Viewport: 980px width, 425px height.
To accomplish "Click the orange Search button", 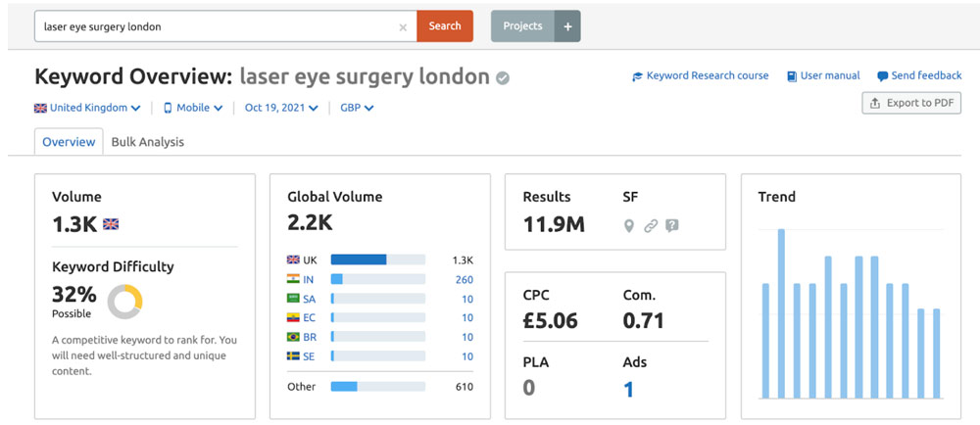I will pyautogui.click(x=445, y=26).
